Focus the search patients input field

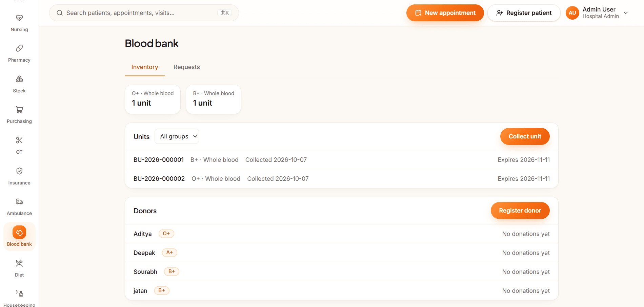144,13
